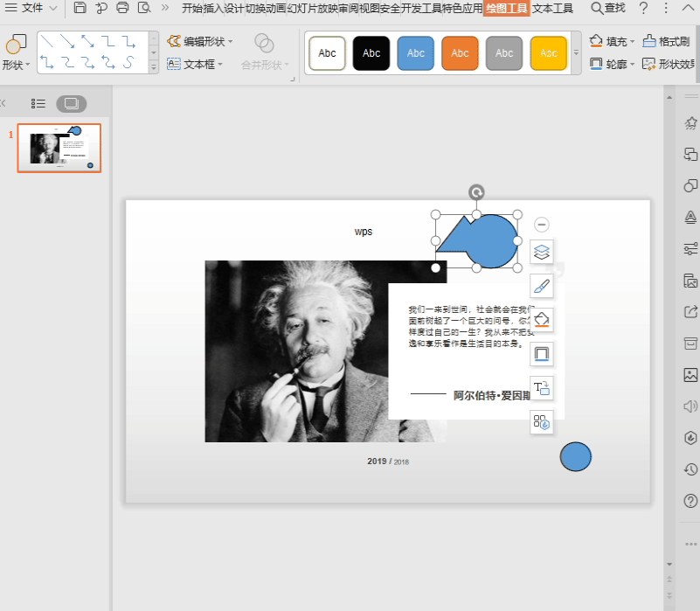Open the 填充 fill dropdown arrow
This screenshot has height=611, width=700.
point(632,42)
